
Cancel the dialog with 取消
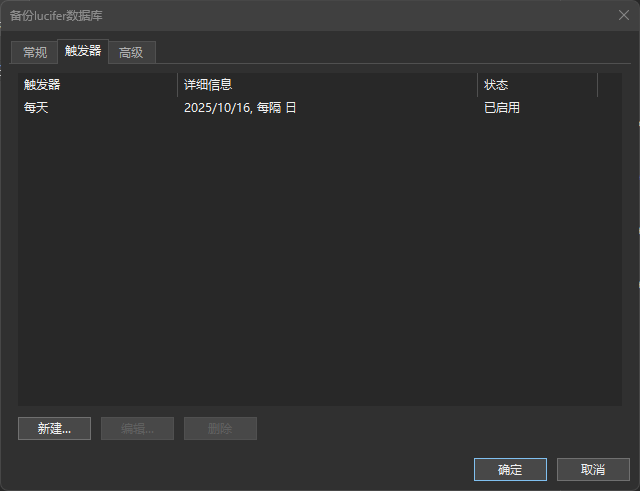pos(593,469)
